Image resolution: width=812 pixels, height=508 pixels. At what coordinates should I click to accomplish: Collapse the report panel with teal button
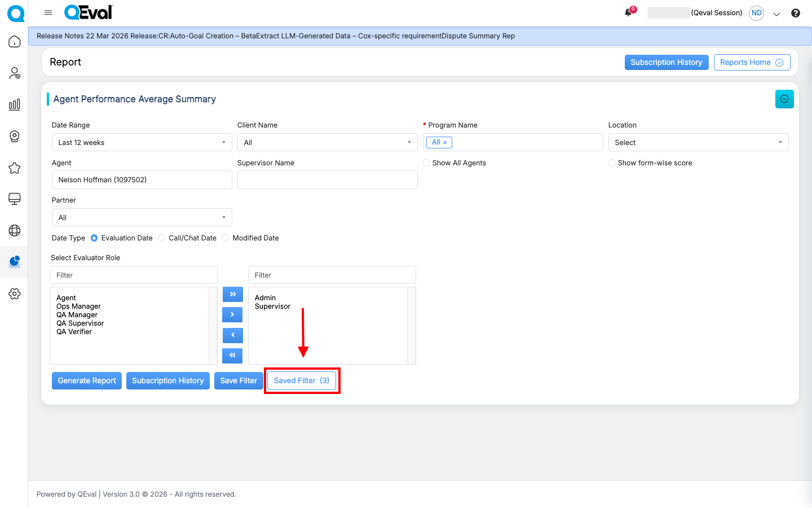click(x=784, y=99)
